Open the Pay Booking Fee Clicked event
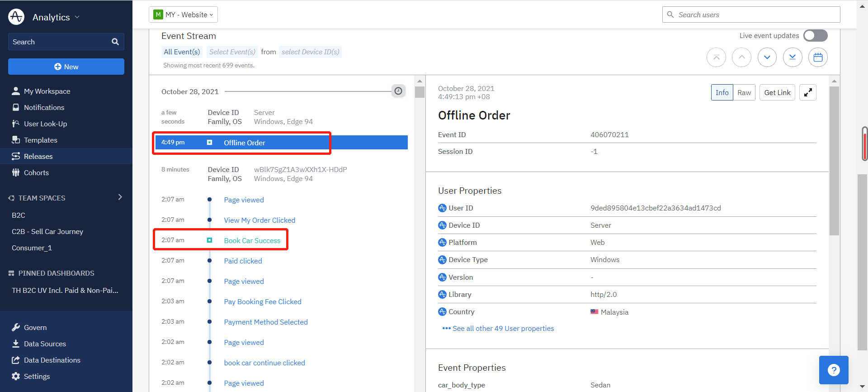 (x=263, y=301)
